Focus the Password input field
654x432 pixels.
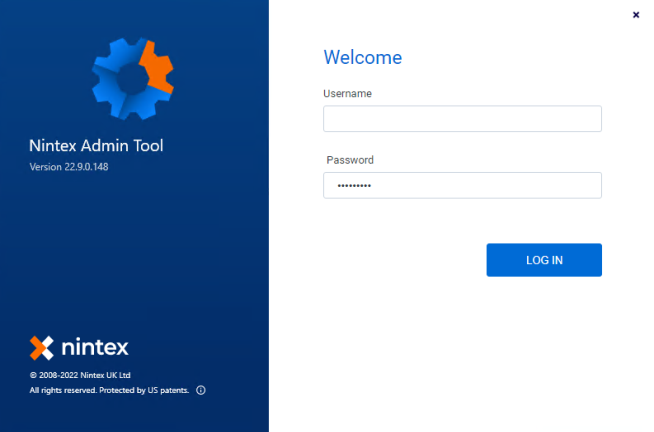coord(462,186)
